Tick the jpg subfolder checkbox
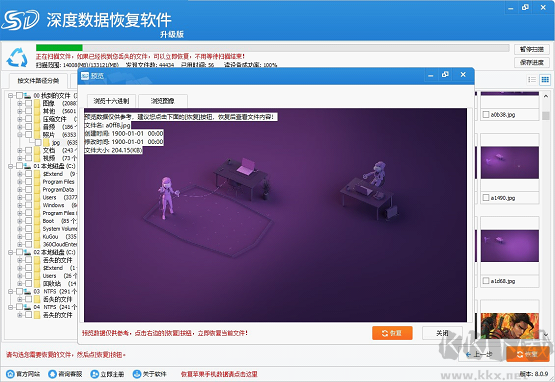Screen dimensions: 555x382 [38, 142]
